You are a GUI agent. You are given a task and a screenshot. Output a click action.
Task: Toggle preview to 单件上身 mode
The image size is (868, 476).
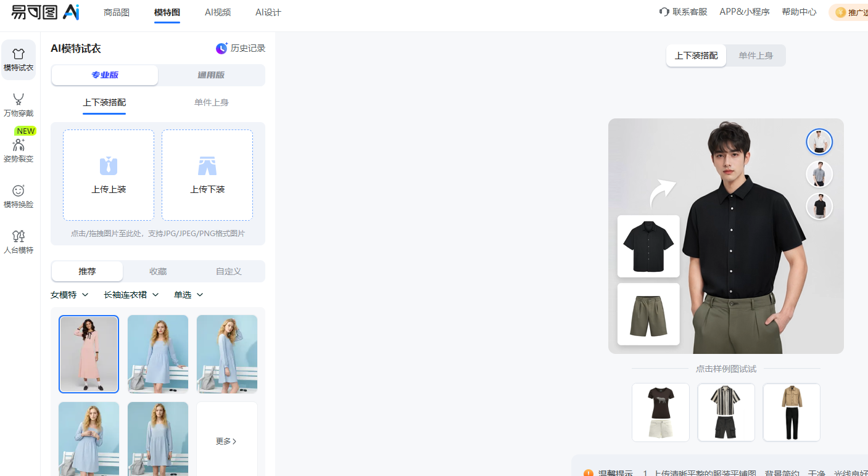coord(756,55)
